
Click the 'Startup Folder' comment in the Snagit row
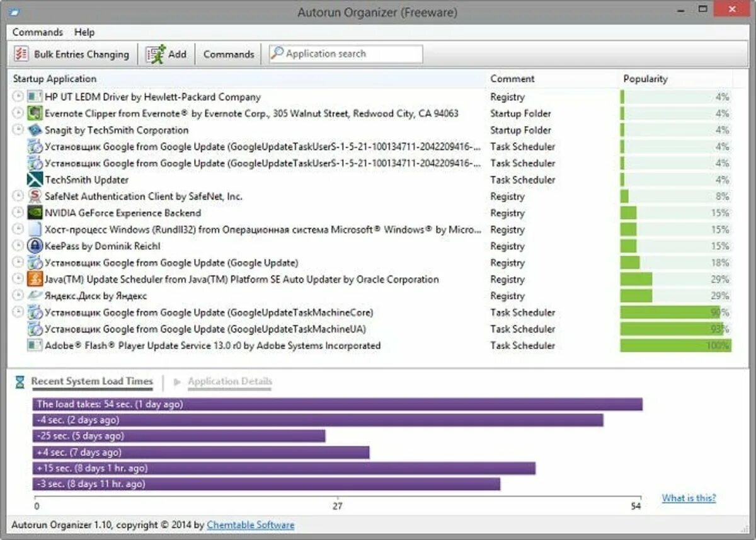[x=520, y=130]
